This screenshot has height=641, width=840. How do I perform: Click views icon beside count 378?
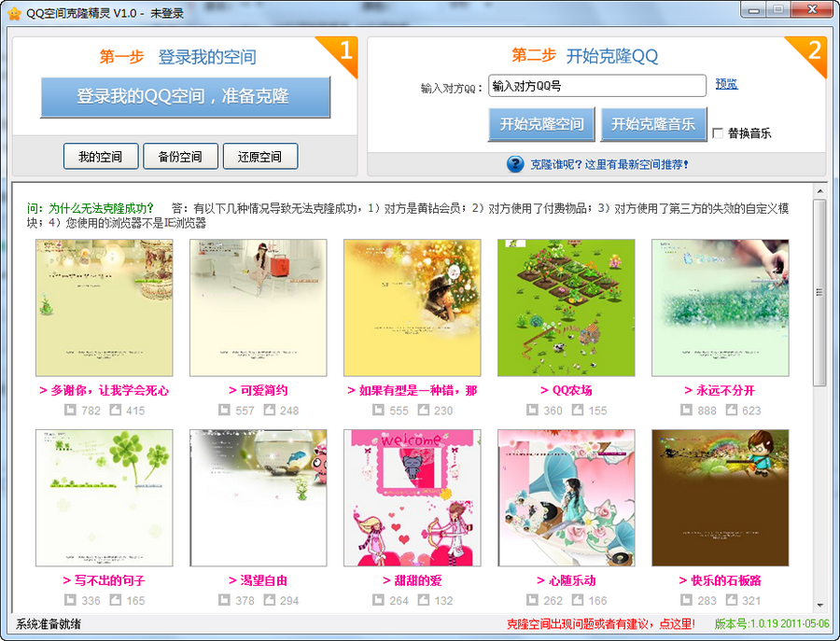224,600
